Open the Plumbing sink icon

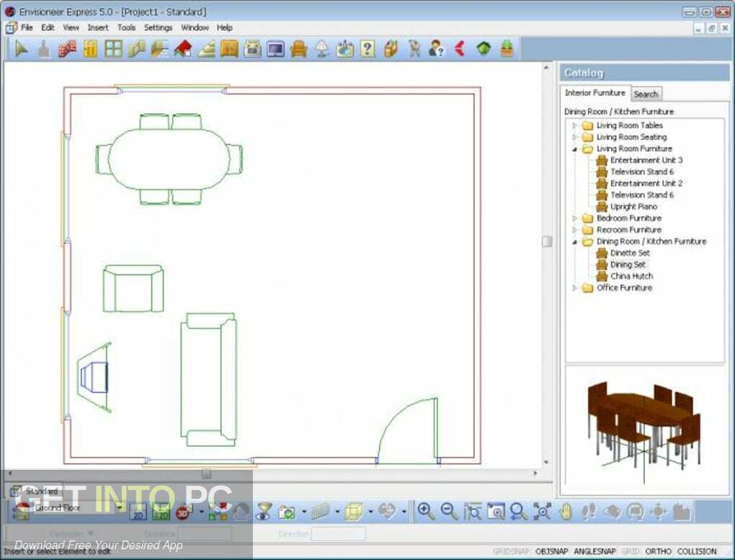344,49
